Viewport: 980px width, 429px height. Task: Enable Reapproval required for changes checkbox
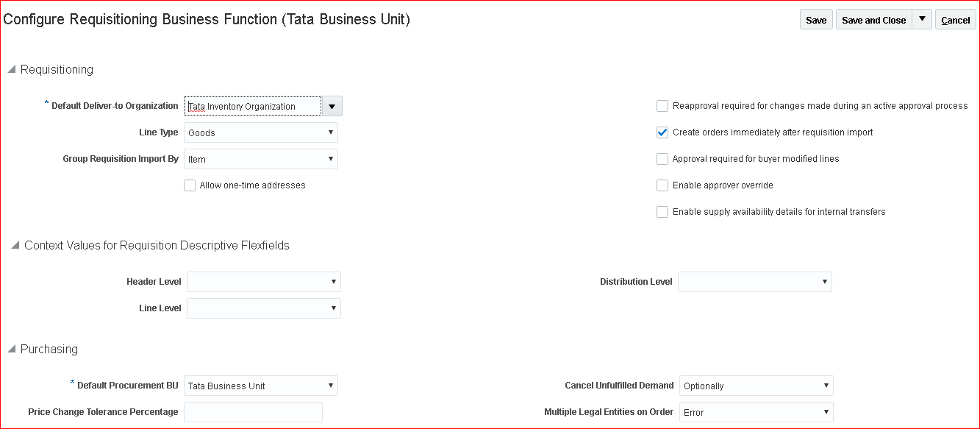[662, 106]
